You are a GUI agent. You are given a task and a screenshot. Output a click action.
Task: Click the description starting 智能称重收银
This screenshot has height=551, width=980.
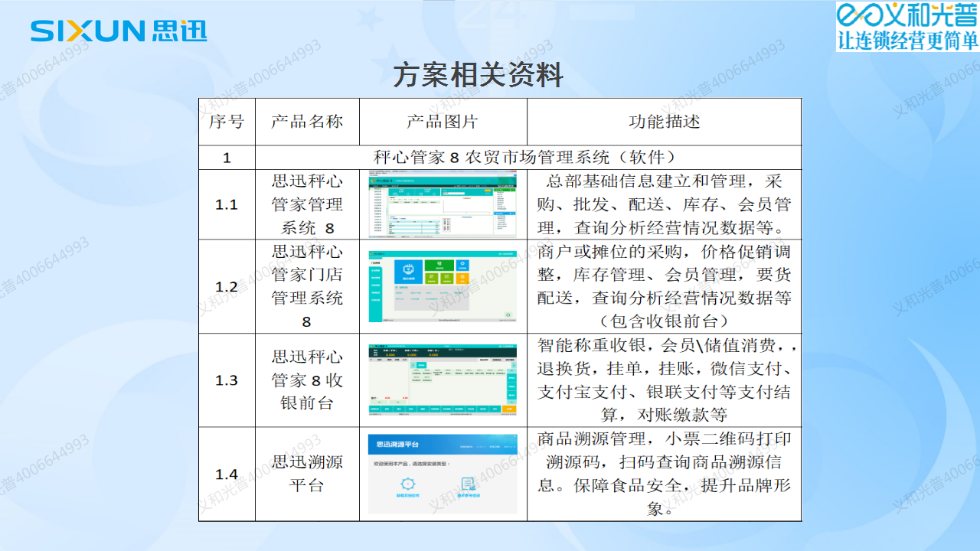coord(667,380)
